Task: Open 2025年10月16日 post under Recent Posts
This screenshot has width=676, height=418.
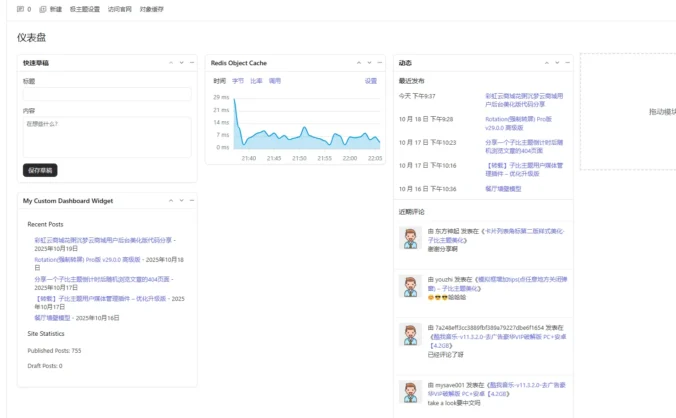Action: coord(52,318)
